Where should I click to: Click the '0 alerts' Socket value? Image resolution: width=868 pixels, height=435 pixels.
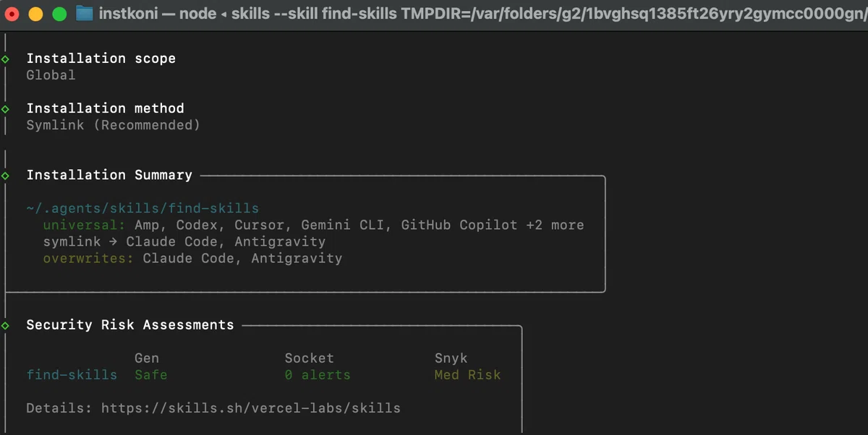click(x=318, y=375)
